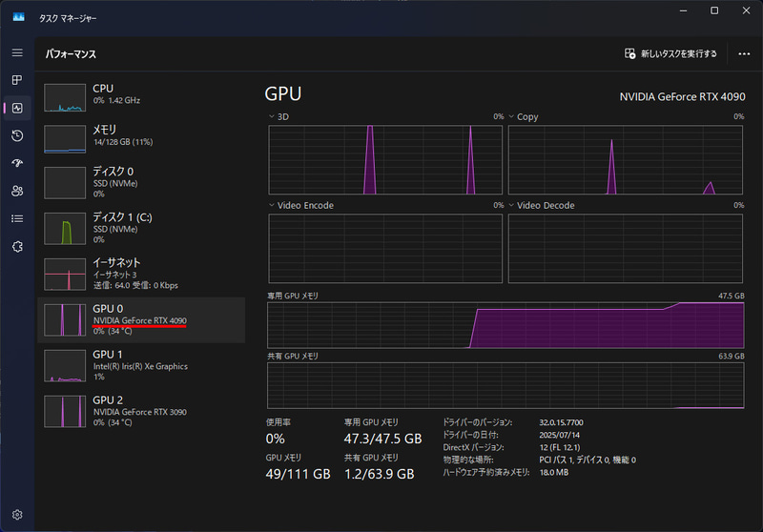Click the ディスク 1 green graph thumbnail
The width and height of the screenshot is (763, 532).
[x=65, y=229]
